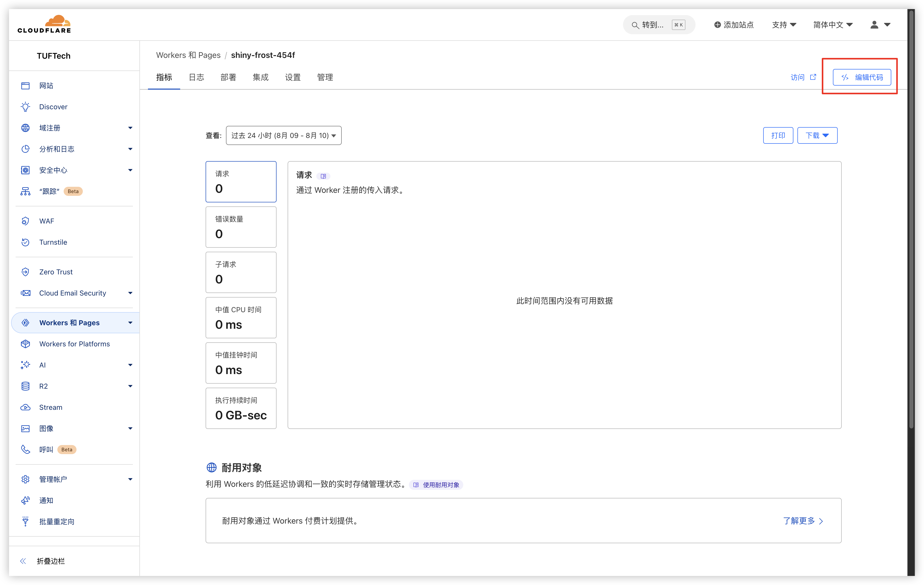
Task: Switch to the 日志 tab
Action: (196, 77)
